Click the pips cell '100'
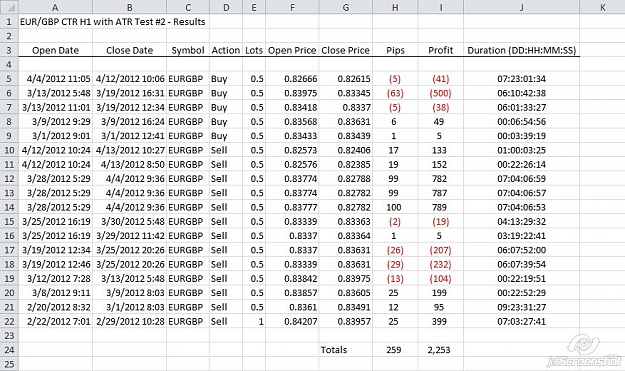 395,207
